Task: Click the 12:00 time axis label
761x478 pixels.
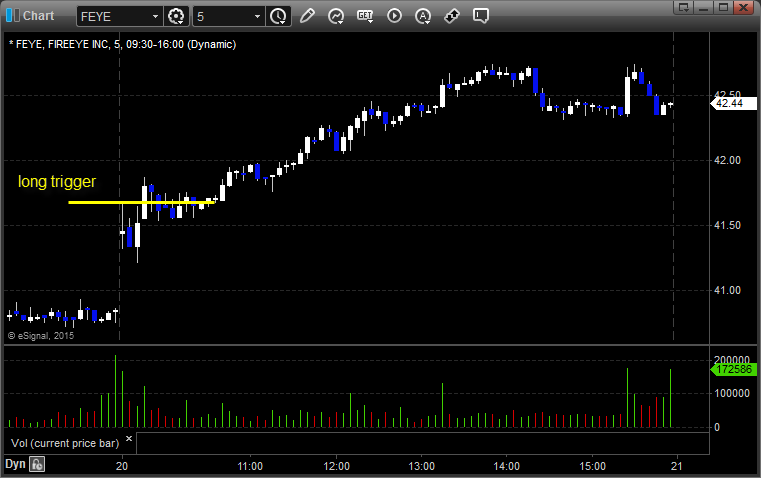Action: (x=336, y=466)
